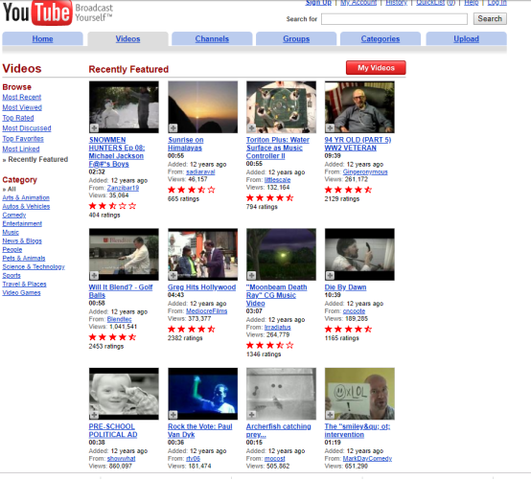This screenshot has height=480, width=531.
Task: Switch to the Videos tab
Action: [128, 39]
